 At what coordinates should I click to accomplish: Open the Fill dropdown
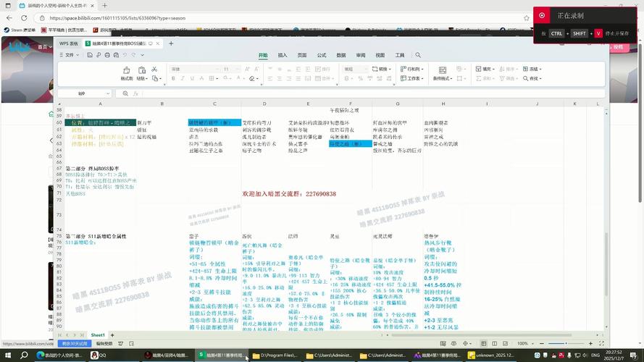point(485,69)
